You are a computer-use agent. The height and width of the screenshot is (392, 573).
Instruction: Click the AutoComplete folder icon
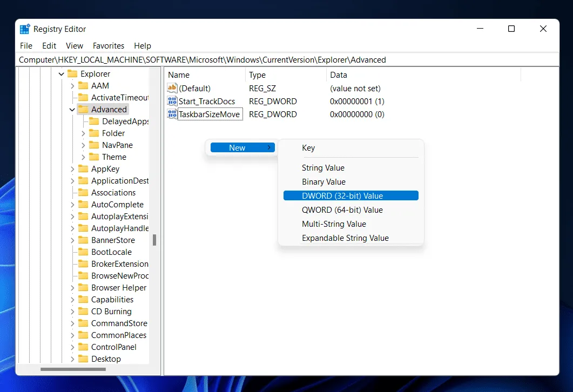[83, 204]
